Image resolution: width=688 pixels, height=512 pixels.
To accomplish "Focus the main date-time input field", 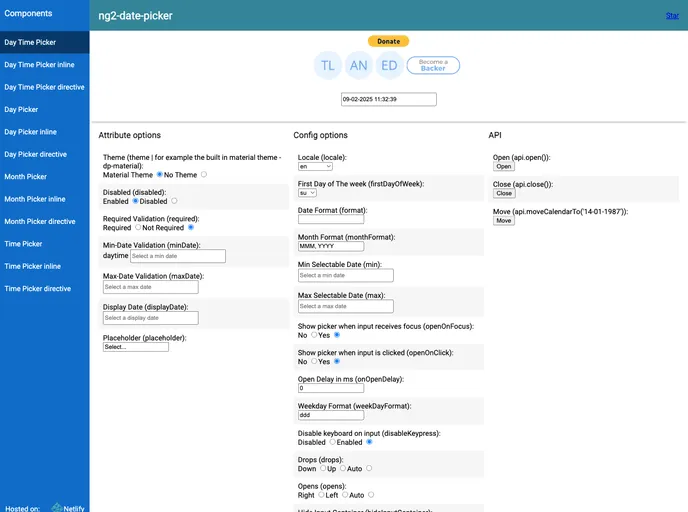I will (389, 99).
